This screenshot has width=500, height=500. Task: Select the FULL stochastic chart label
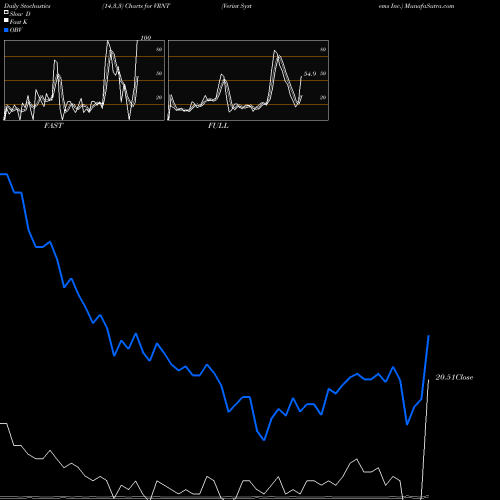coord(218,126)
